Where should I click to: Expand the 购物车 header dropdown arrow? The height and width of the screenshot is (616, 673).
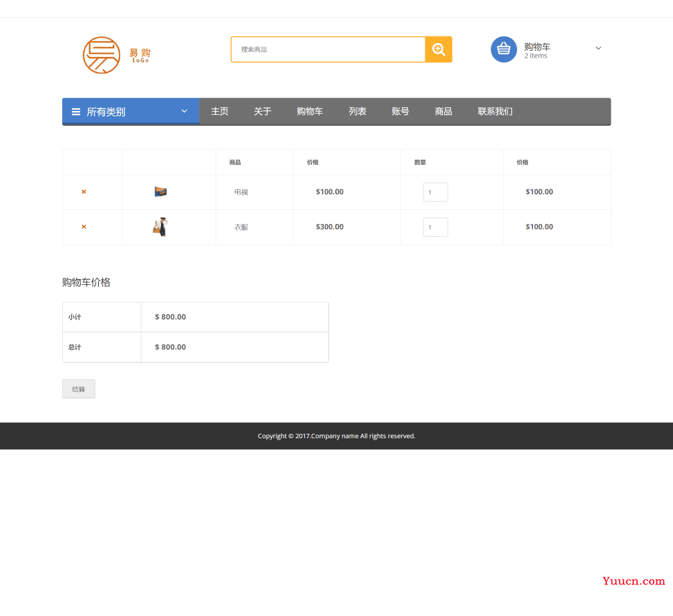click(x=599, y=48)
